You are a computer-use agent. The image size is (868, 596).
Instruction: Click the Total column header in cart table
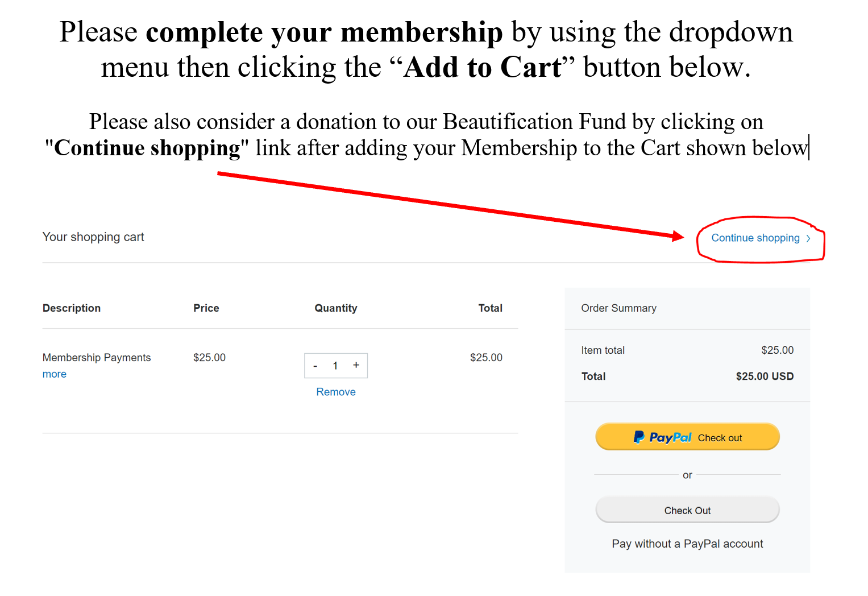pyautogui.click(x=490, y=308)
